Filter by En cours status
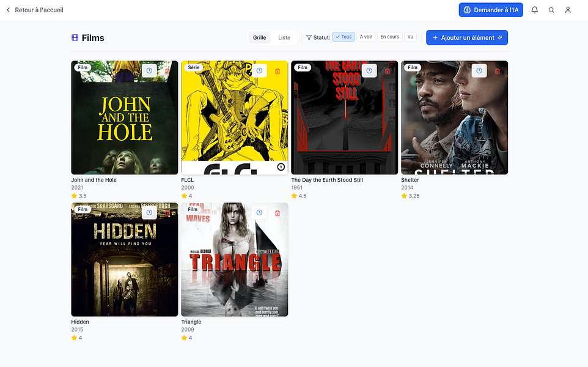Screen dimensions: 588x367 [x=389, y=37]
